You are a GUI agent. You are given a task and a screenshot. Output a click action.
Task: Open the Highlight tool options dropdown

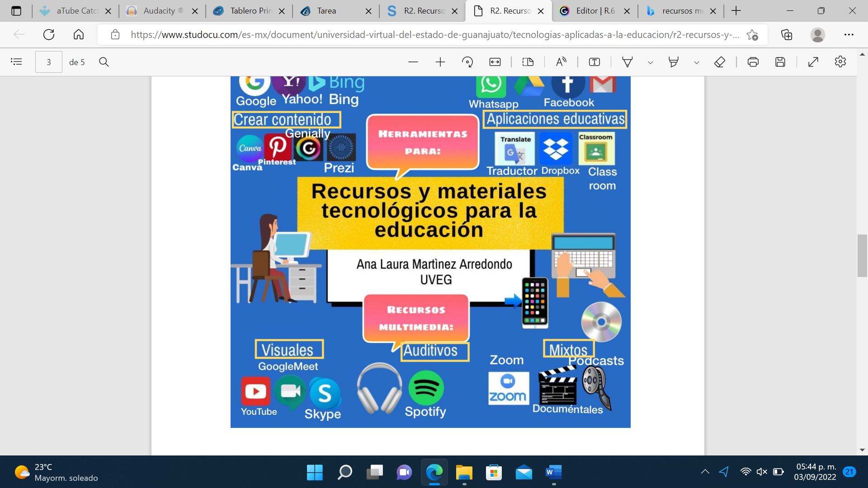click(696, 62)
